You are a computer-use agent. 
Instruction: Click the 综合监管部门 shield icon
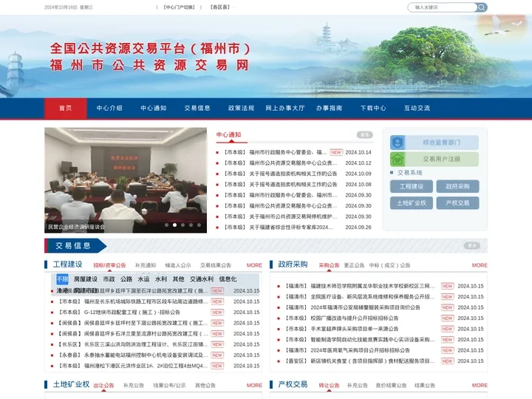click(398, 143)
